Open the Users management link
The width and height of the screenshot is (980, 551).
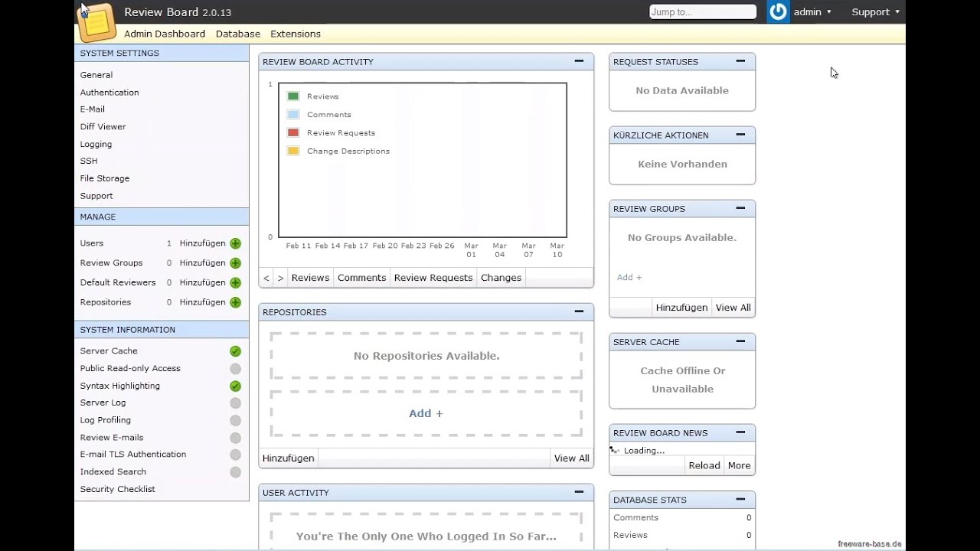[x=92, y=243]
